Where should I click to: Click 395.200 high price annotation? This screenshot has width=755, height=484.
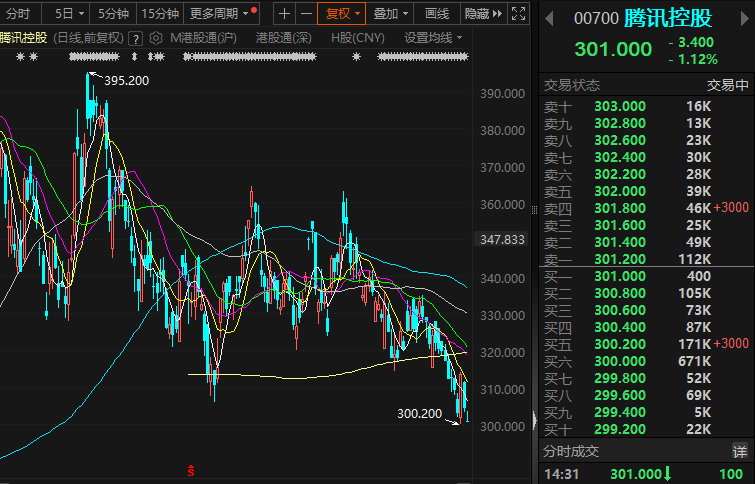point(127,81)
